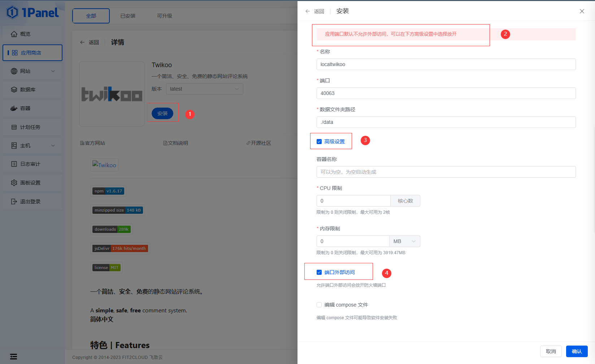This screenshot has width=595, height=364.
Task: Open the memory limit MB unit dropdown
Action: pos(404,241)
